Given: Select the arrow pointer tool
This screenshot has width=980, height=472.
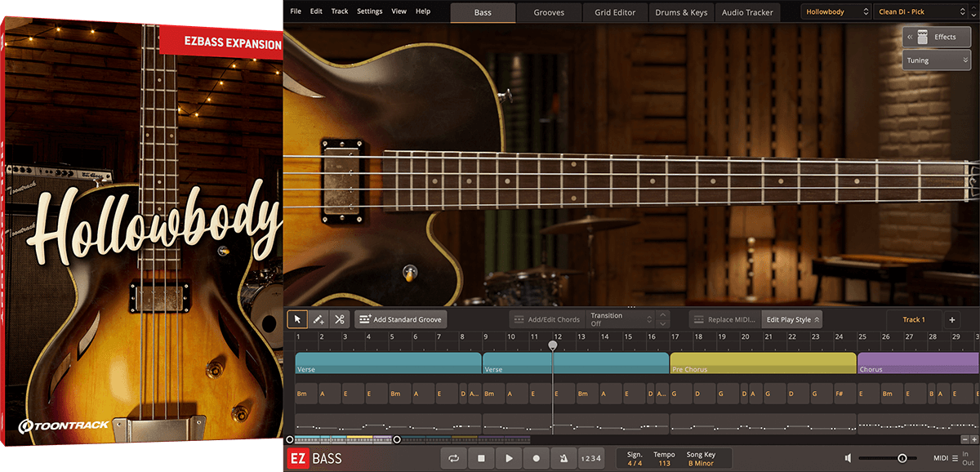Looking at the screenshot, I should click(x=297, y=319).
